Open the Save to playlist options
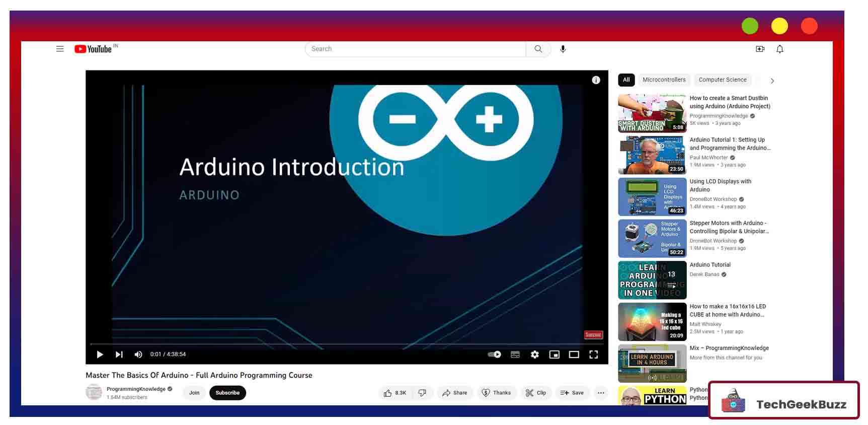The width and height of the screenshot is (868, 425). (x=572, y=393)
